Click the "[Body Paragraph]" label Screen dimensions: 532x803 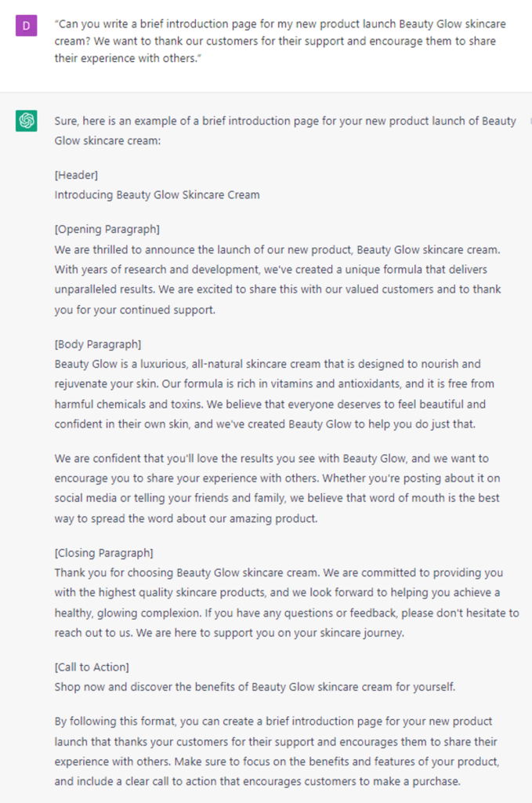point(97,343)
